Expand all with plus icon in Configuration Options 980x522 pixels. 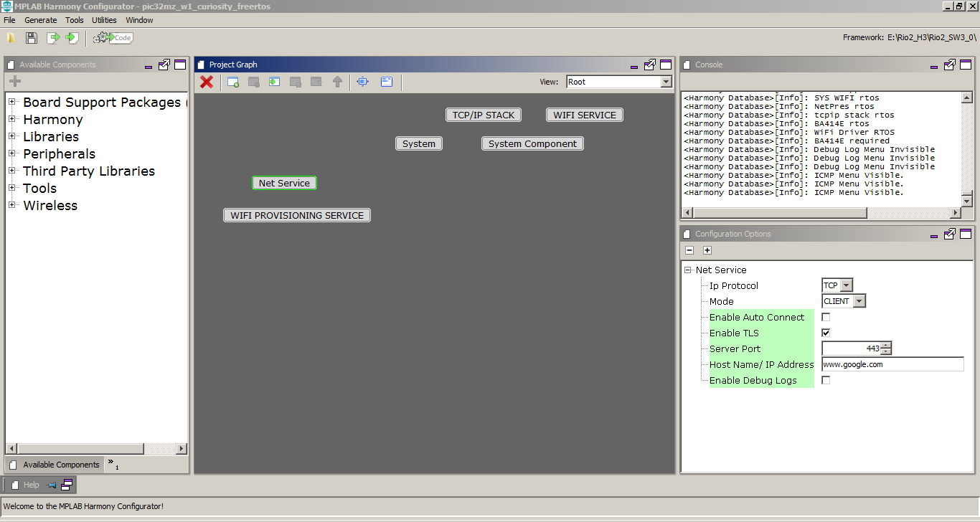[707, 250]
